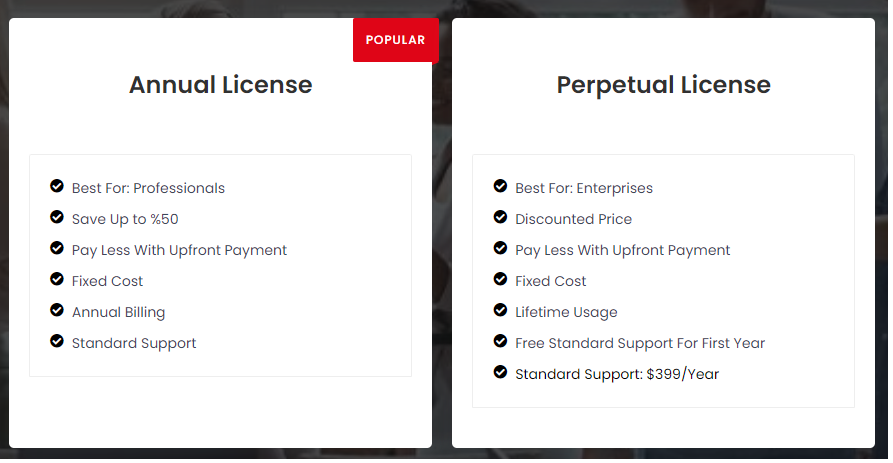Click checkmark icon next to Standard Support: $399/Year
The height and width of the screenshot is (463, 893).
tap(500, 372)
